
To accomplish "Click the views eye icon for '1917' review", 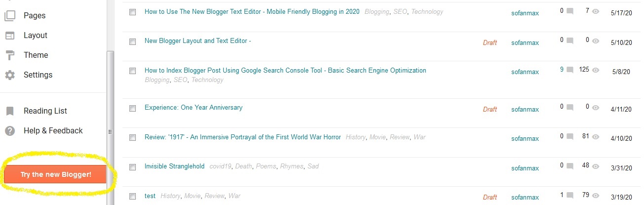I will click(x=596, y=137).
